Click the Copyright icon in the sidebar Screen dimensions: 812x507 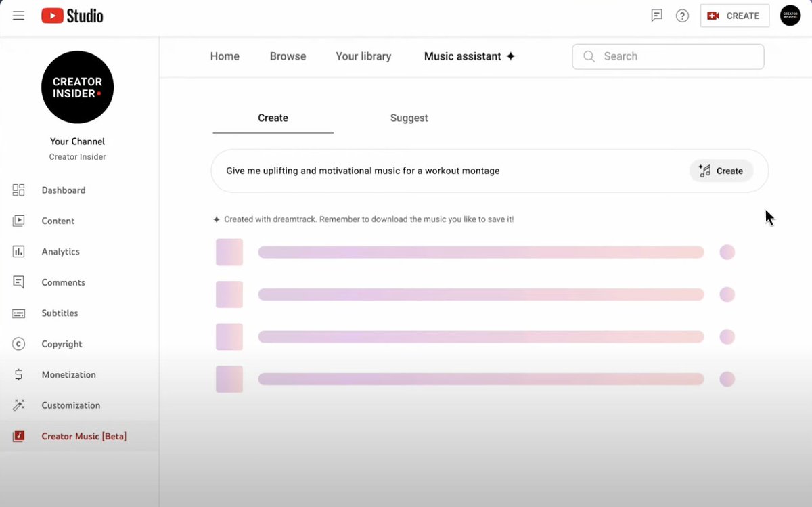click(18, 344)
